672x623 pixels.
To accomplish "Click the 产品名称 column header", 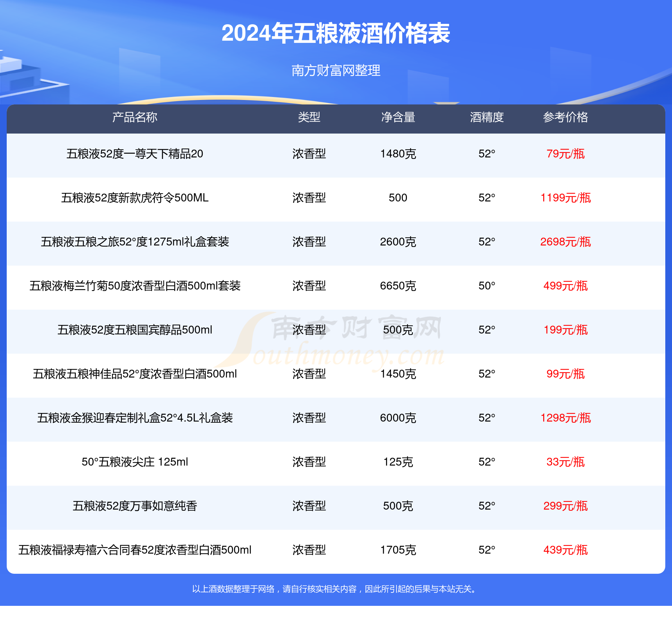I will (x=135, y=117).
